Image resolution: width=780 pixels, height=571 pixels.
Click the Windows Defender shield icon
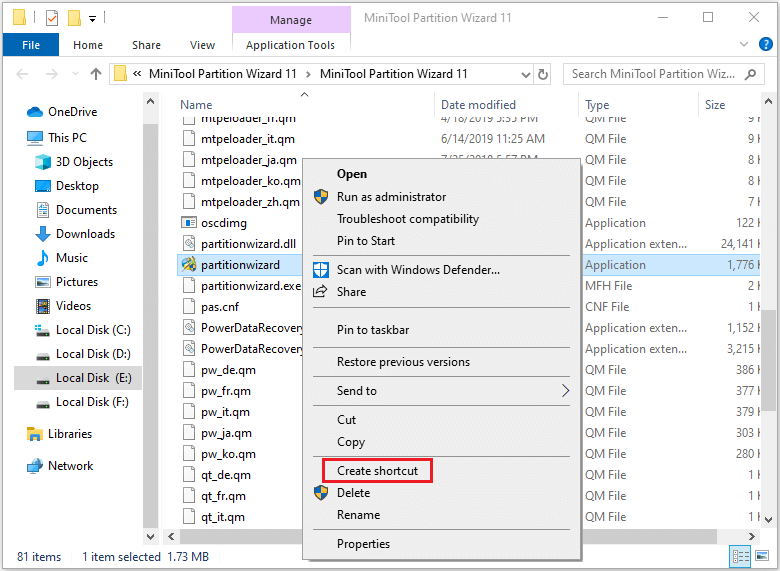pos(321,270)
